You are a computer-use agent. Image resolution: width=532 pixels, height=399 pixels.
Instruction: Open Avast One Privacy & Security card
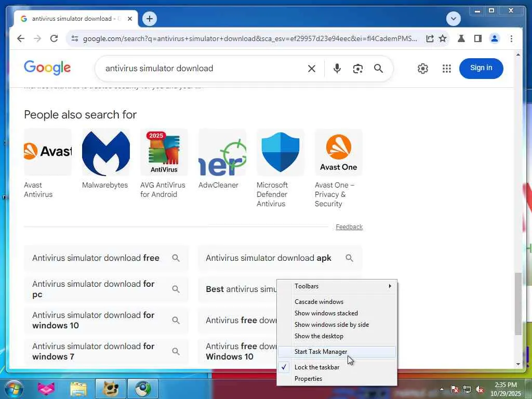339,168
